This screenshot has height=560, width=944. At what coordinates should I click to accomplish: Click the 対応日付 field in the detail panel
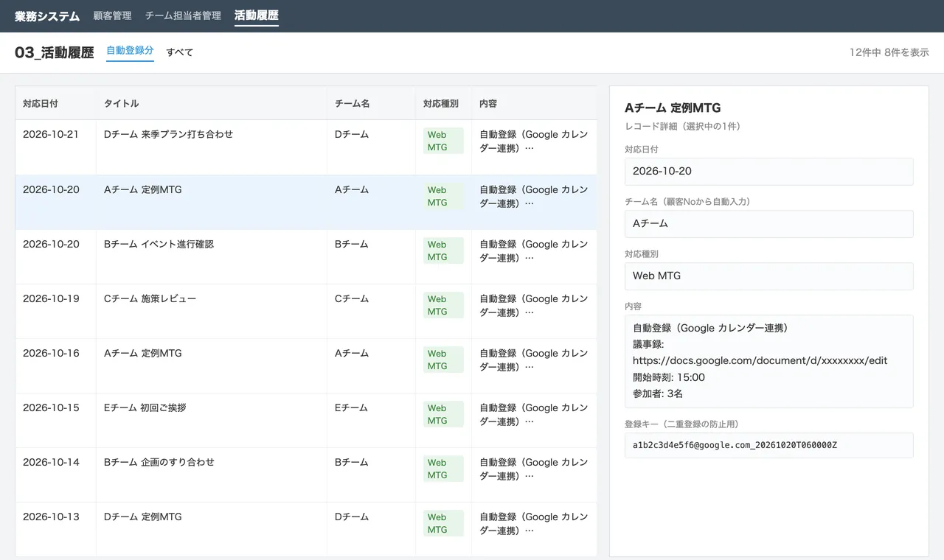click(768, 171)
